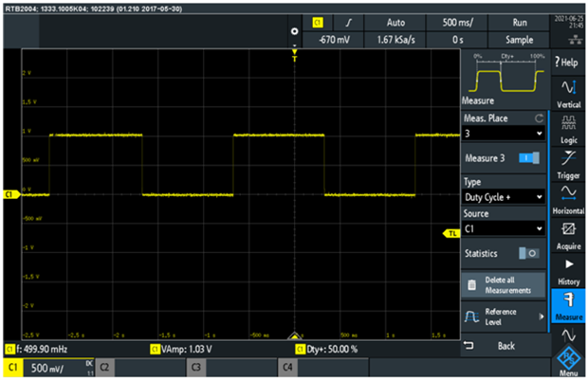588x380 pixels.
Task: Click the Auto trigger mode field
Action: (x=395, y=23)
